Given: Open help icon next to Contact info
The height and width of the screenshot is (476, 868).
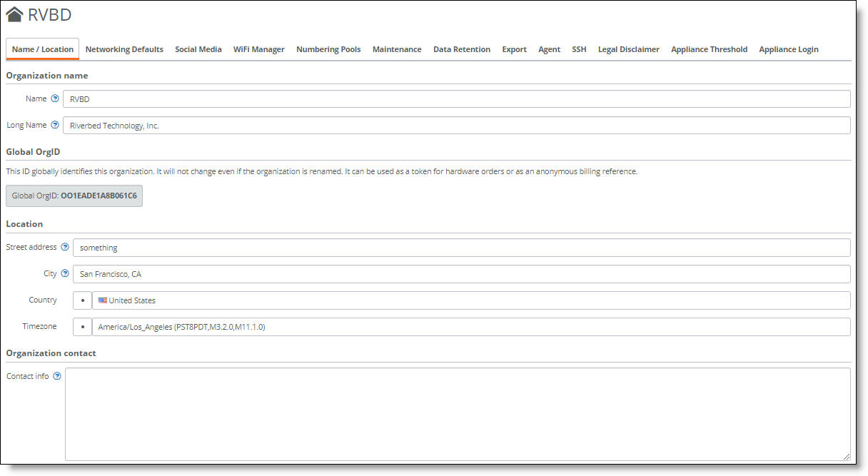Looking at the screenshot, I should point(57,376).
